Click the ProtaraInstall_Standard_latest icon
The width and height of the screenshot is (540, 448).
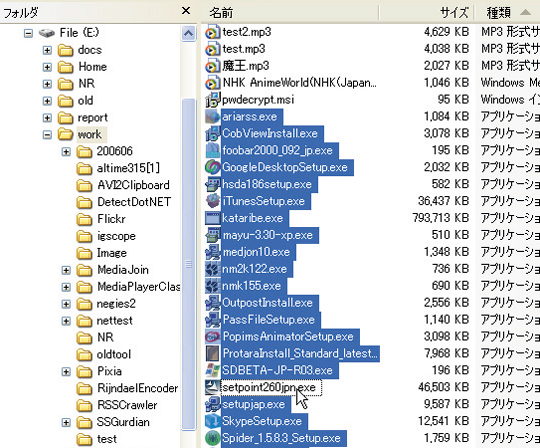[x=212, y=353]
